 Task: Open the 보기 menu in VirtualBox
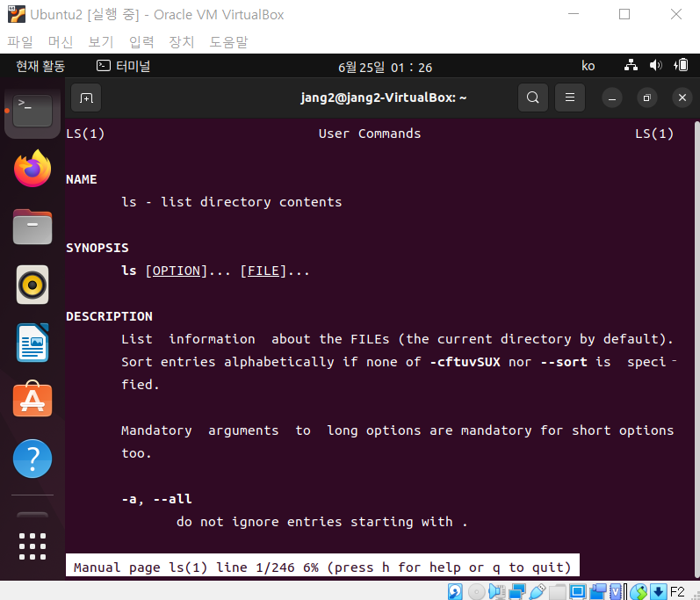point(101,42)
